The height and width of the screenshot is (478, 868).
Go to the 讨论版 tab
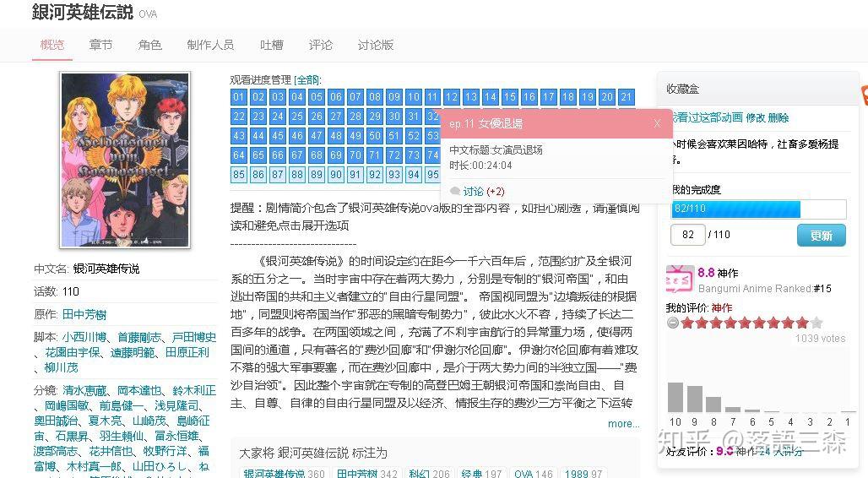click(x=376, y=45)
